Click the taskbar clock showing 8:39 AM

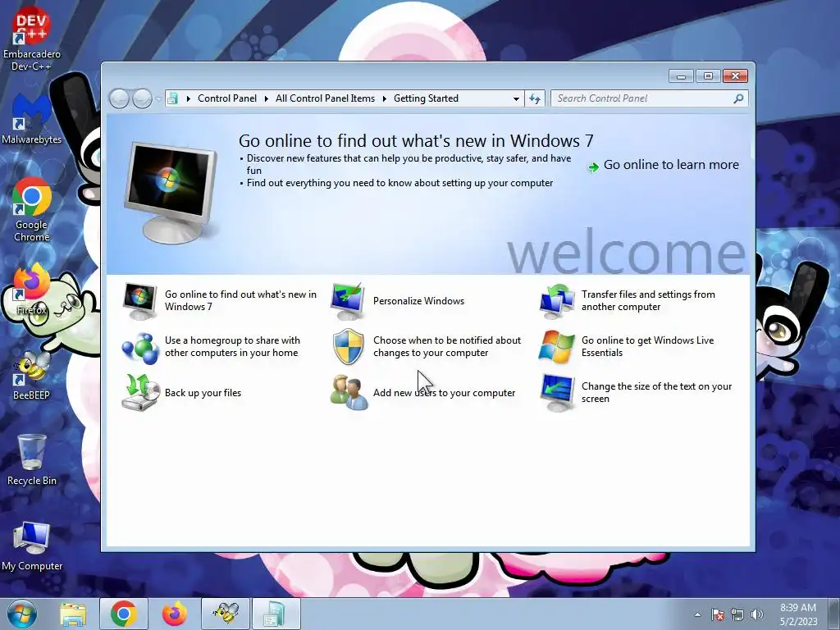point(798,614)
